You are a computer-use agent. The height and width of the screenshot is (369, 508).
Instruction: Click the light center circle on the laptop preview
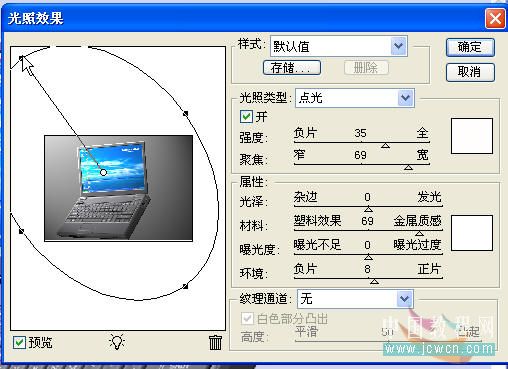point(103,172)
